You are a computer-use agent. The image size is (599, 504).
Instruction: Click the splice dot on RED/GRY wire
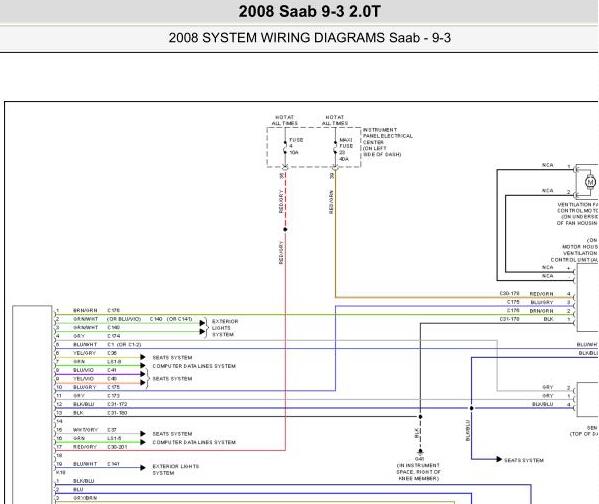click(285, 229)
